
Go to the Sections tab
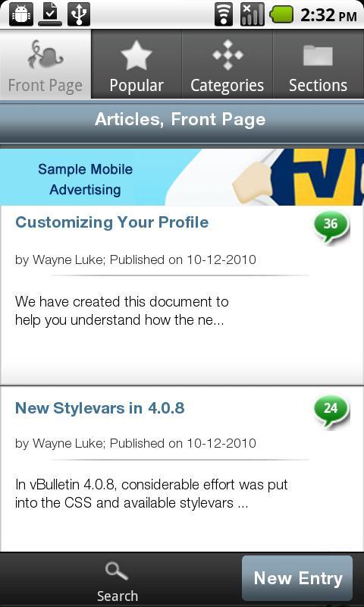318,64
